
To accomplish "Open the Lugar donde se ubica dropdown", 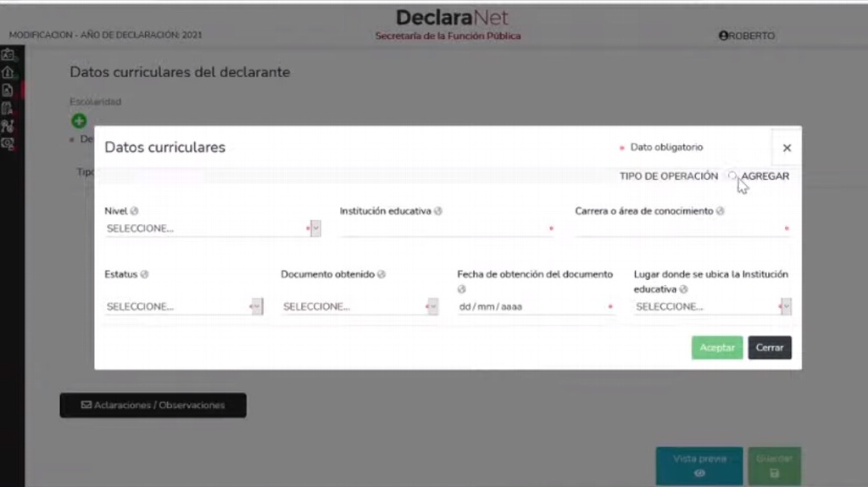I will (x=712, y=306).
